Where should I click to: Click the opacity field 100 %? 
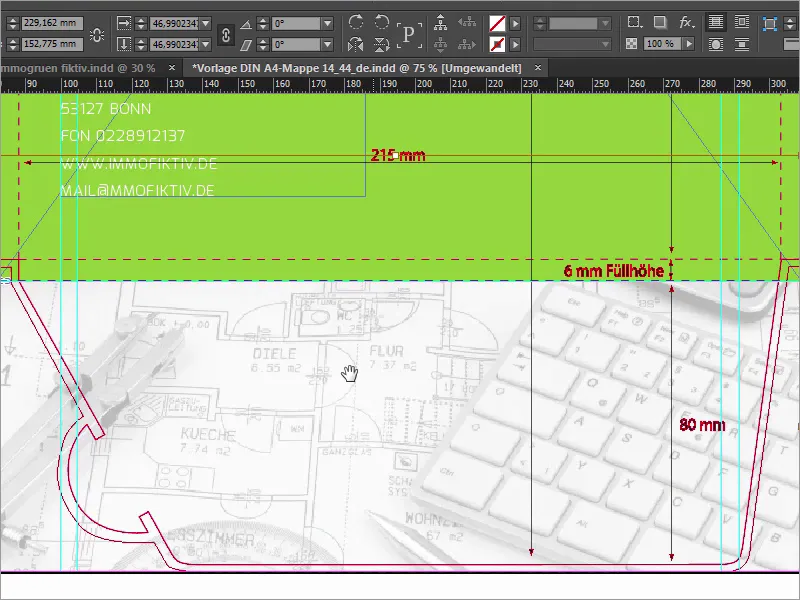[x=663, y=44]
